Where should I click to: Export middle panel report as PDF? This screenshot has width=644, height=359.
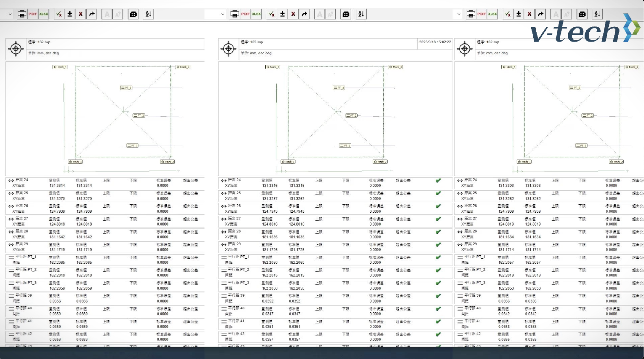[245, 14]
